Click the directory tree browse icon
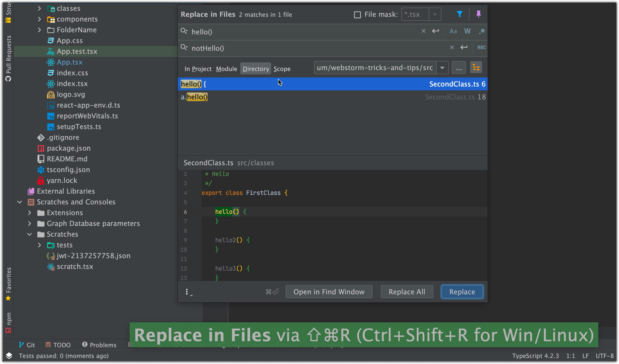The image size is (619, 364). [x=476, y=68]
